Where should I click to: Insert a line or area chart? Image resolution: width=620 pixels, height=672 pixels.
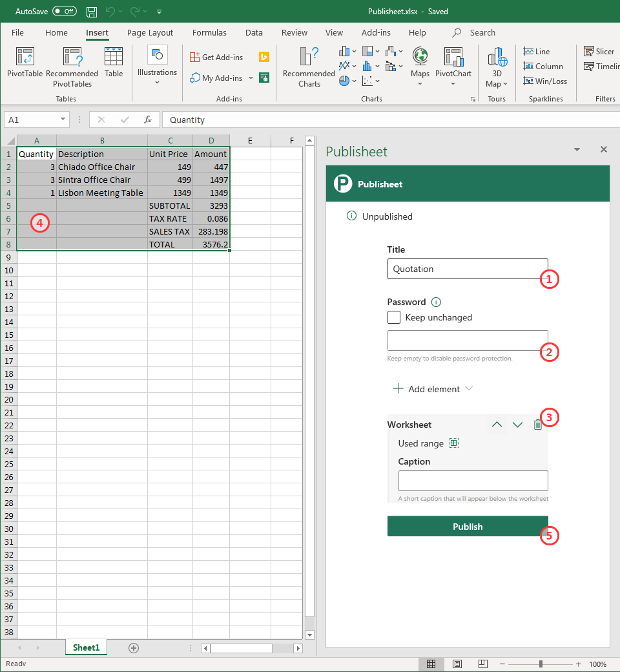click(x=344, y=66)
